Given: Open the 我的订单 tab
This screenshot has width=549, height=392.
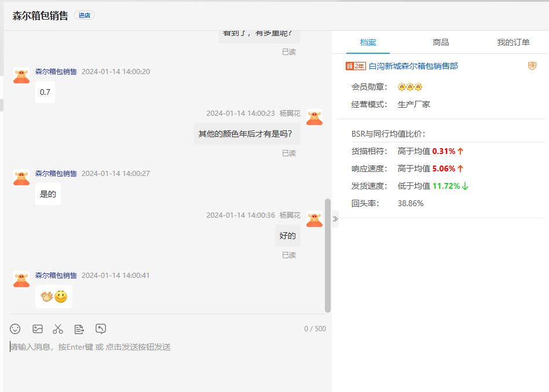Looking at the screenshot, I should [x=513, y=42].
